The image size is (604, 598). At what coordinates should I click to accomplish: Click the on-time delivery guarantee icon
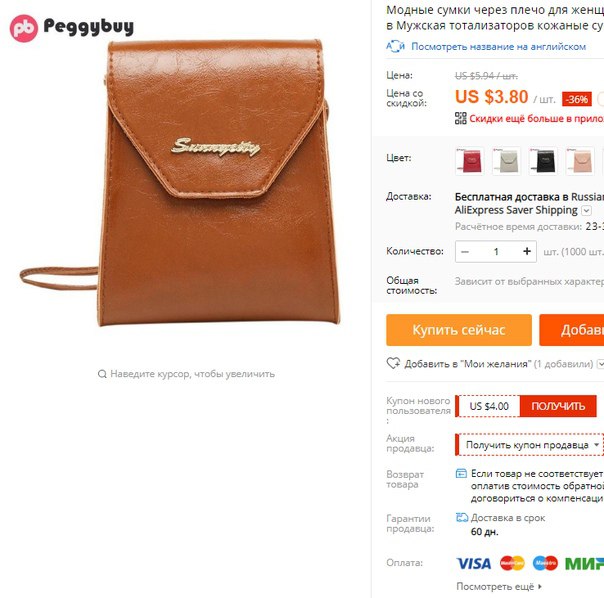coord(461,517)
